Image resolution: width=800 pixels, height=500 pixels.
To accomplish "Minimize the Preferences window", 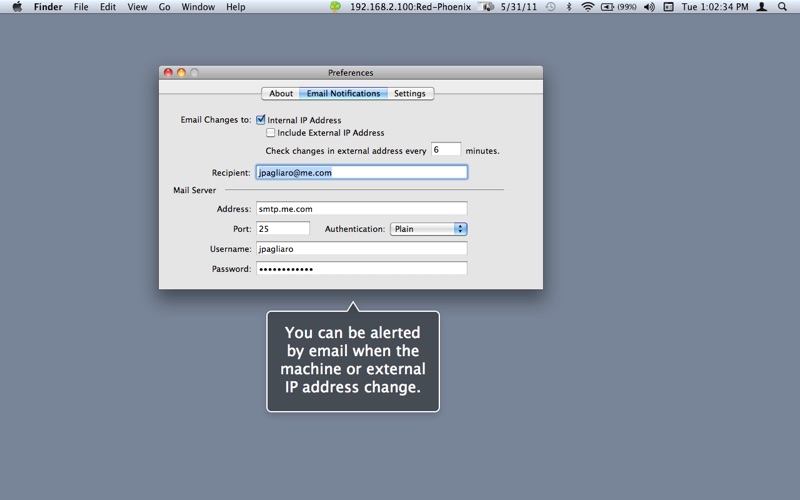I will click(181, 72).
